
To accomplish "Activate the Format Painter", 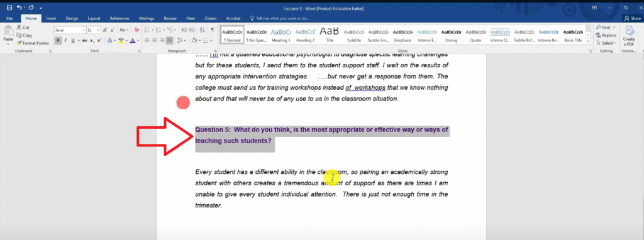I will 33,43.
